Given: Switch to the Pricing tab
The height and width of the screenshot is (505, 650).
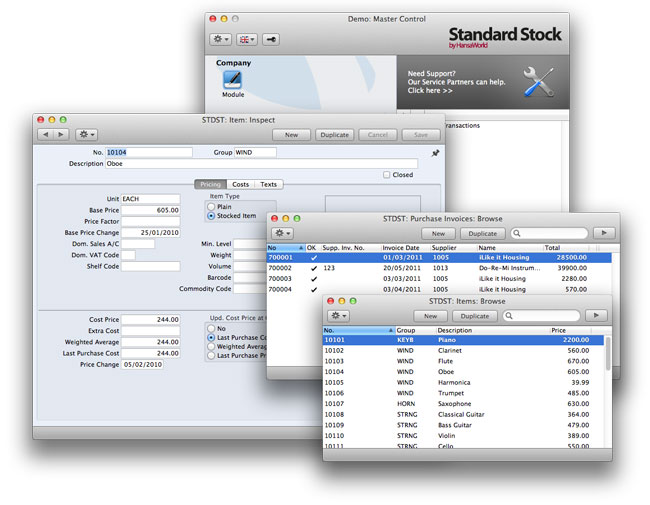Looking at the screenshot, I should [x=211, y=184].
